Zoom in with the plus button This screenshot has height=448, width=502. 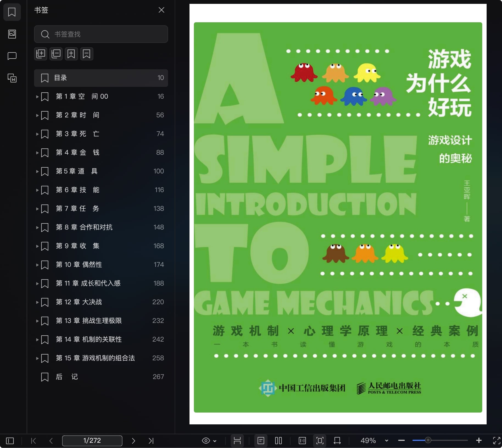coord(479,441)
